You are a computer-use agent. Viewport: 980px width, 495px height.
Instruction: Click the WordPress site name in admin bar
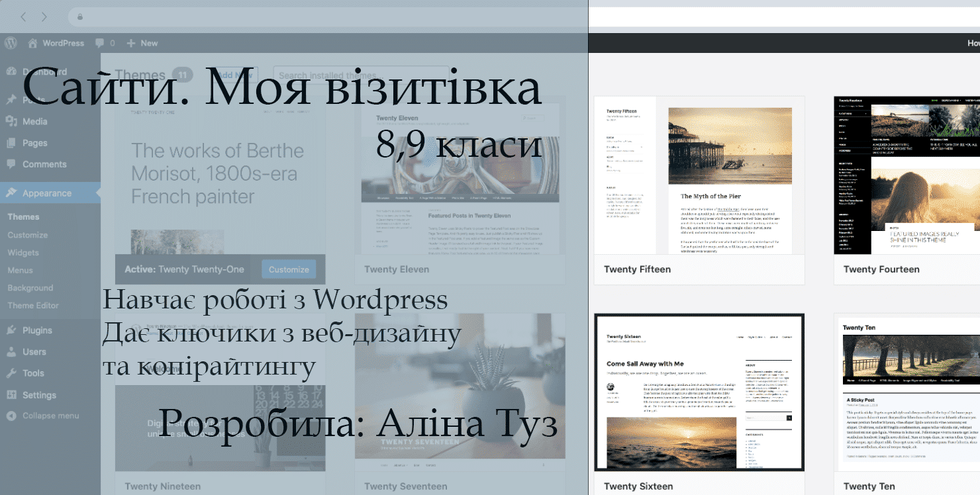click(64, 43)
